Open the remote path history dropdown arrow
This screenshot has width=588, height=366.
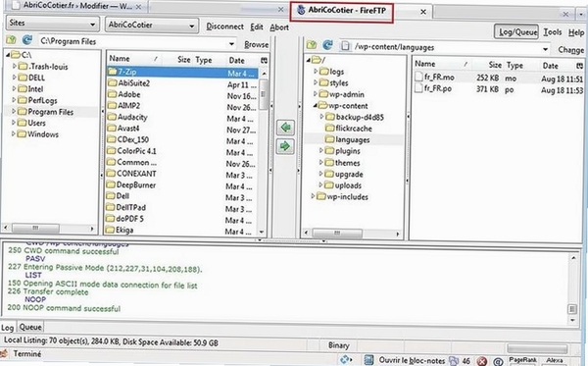545,49
